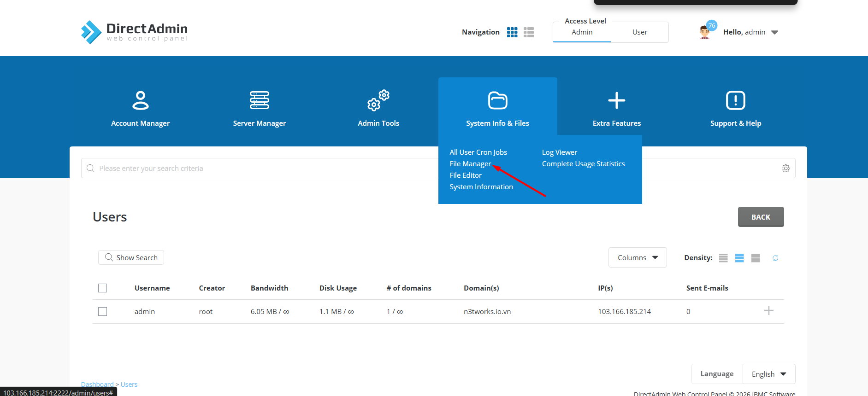Viewport: 868px width, 396px height.
Task: Check the admin user row checkbox
Action: pyautogui.click(x=103, y=312)
